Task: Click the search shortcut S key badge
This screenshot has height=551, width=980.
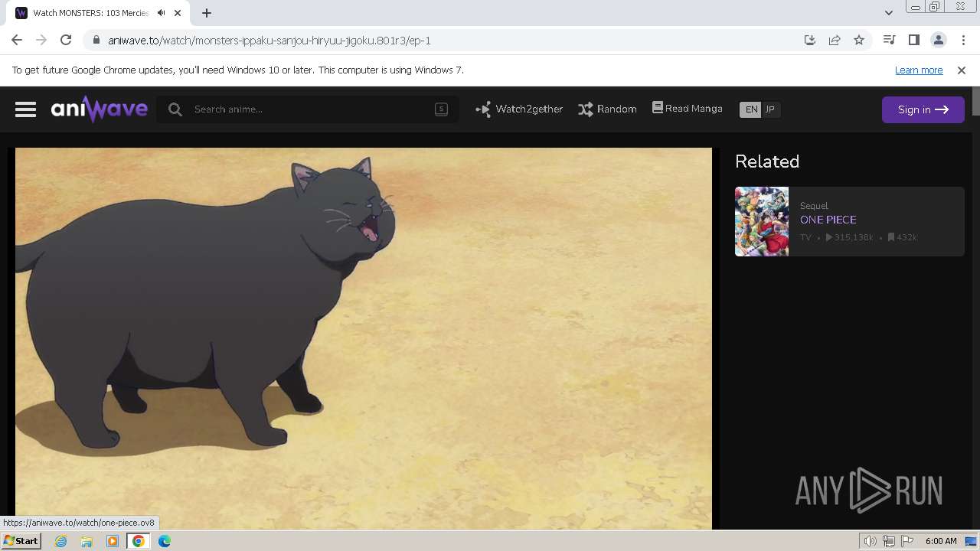Action: (x=441, y=109)
